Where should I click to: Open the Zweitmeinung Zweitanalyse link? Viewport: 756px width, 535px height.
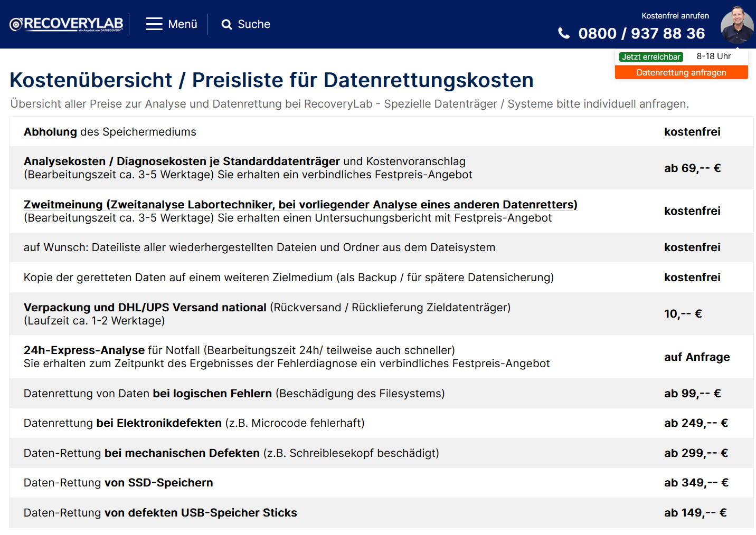(x=300, y=205)
